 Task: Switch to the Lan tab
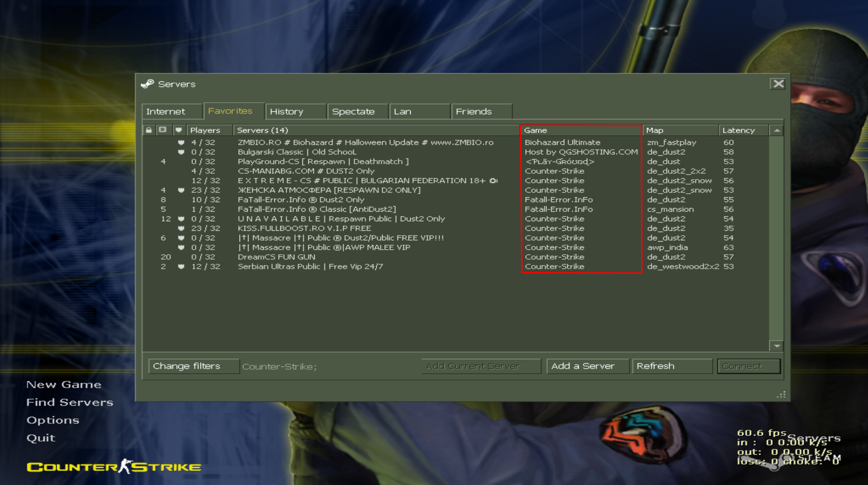click(420, 111)
